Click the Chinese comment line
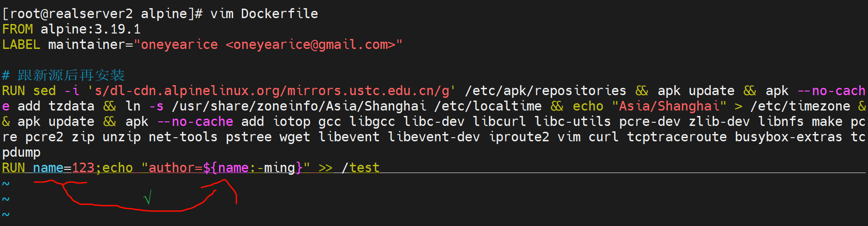Image resolution: width=868 pixels, height=226 pixels. tap(64, 75)
